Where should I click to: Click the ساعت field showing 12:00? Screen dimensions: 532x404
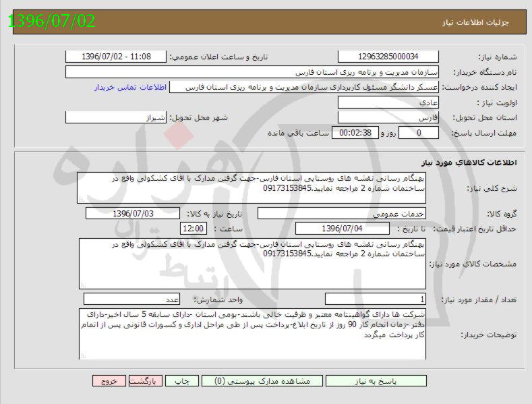pos(193,229)
